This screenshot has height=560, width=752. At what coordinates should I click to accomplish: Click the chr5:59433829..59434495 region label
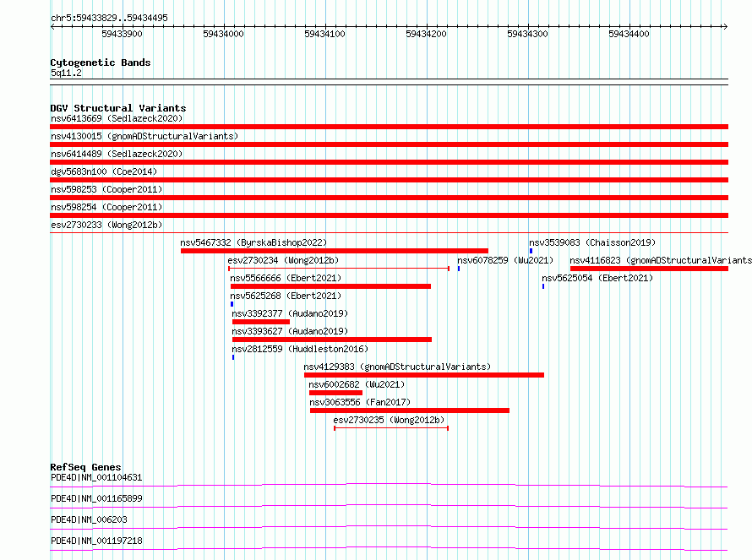point(109,18)
